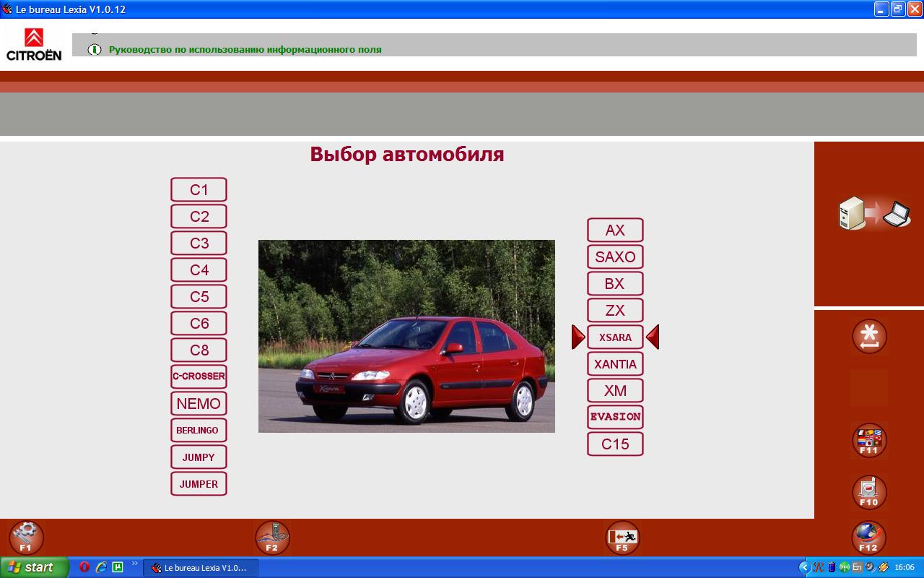Click the red arrow right of XSARA

point(653,337)
